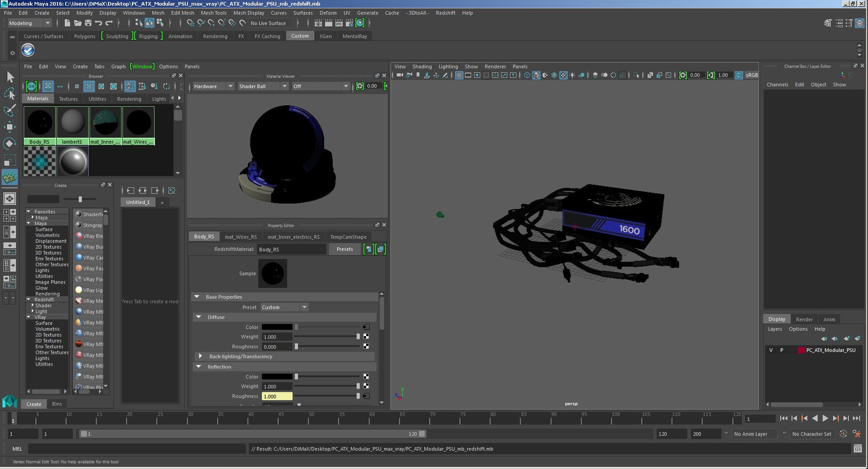Collapse the Redshift tree node
This screenshot has width=868, height=469.
[28, 300]
